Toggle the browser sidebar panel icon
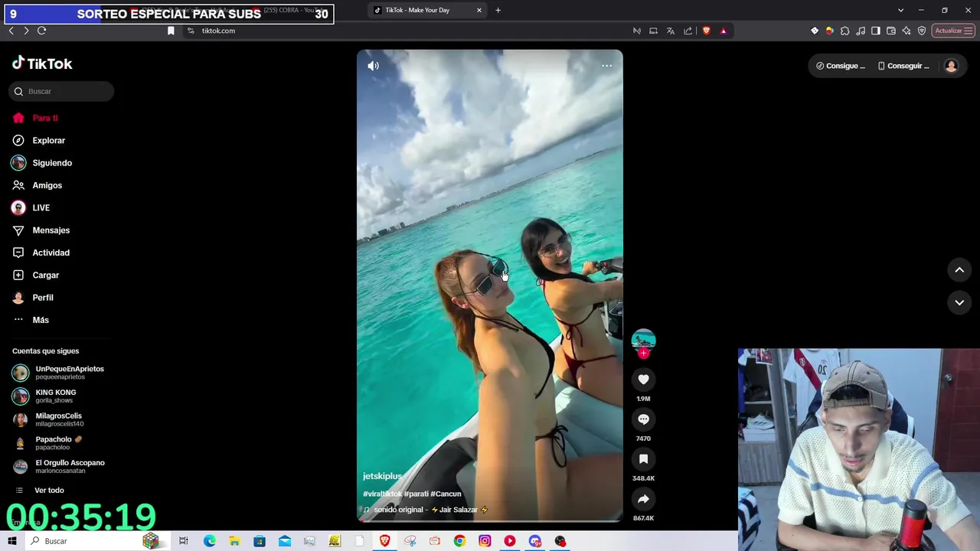This screenshot has height=551, width=980. pyautogui.click(x=876, y=31)
